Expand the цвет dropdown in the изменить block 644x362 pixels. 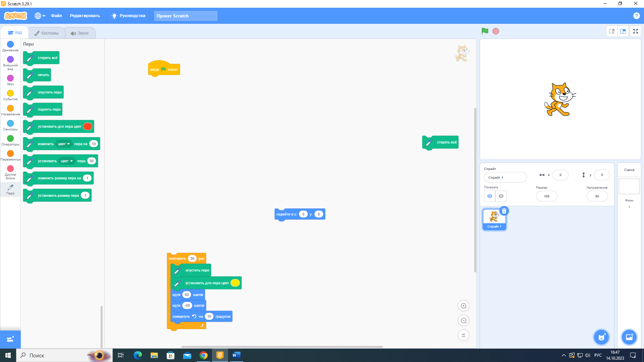click(64, 144)
